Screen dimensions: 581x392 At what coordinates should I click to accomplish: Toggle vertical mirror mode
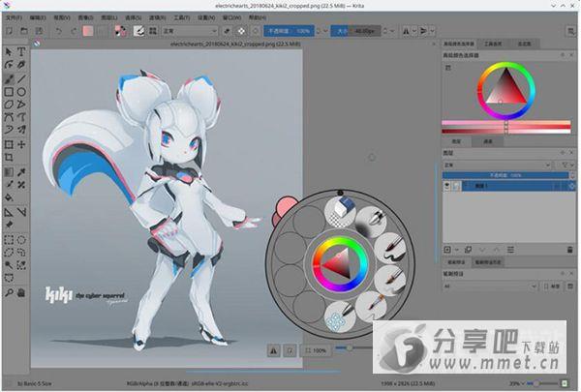click(423, 31)
